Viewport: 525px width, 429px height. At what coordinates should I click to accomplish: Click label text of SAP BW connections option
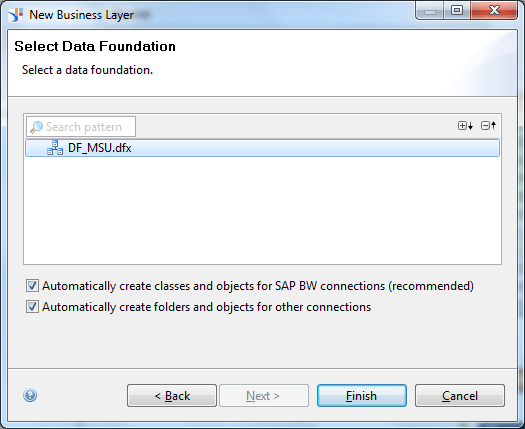tap(258, 286)
